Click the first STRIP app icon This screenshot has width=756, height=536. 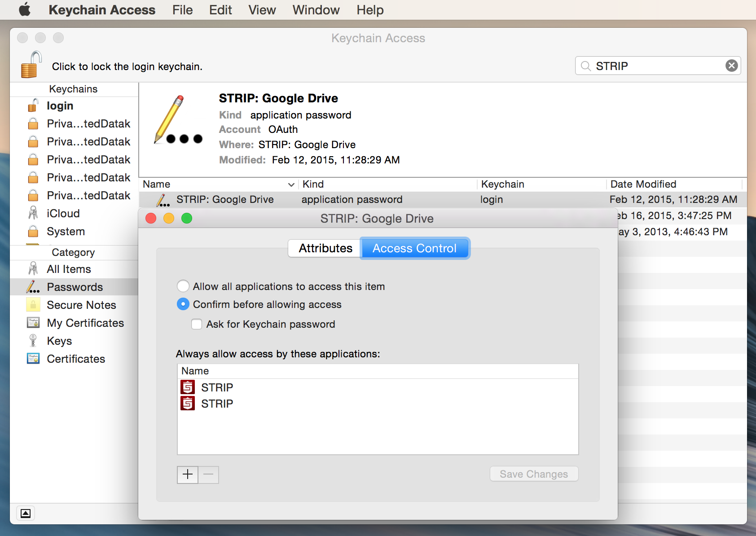point(188,387)
